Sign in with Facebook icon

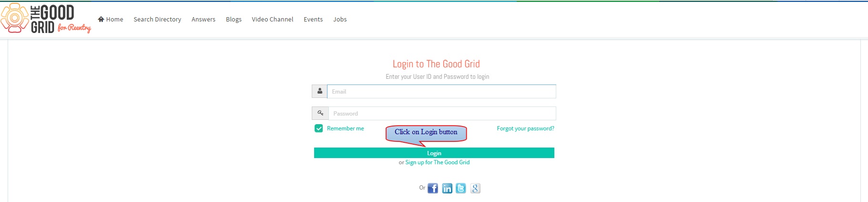(433, 188)
